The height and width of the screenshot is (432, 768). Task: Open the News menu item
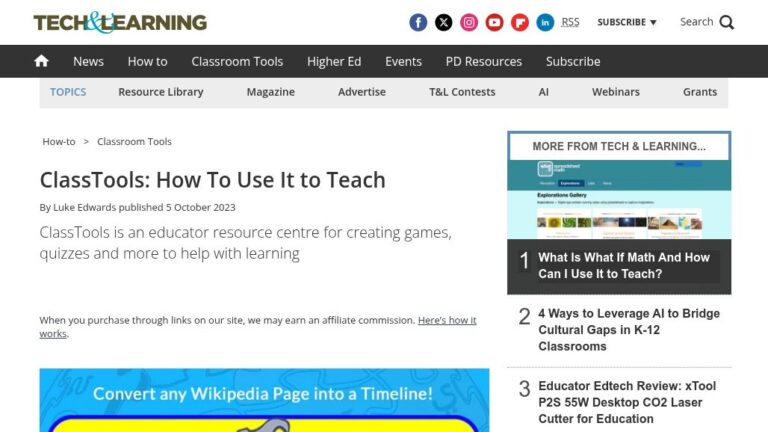pos(88,61)
